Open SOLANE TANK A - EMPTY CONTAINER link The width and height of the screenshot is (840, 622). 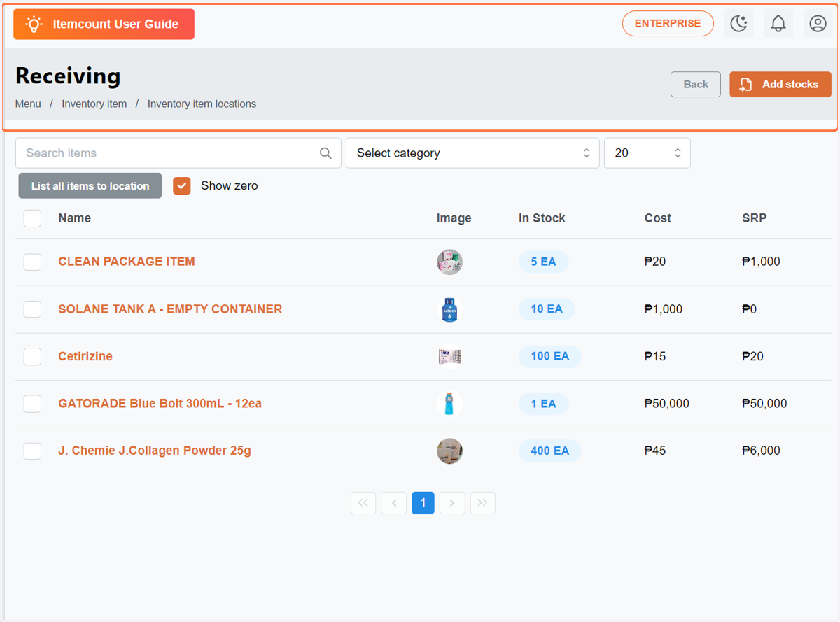click(170, 309)
